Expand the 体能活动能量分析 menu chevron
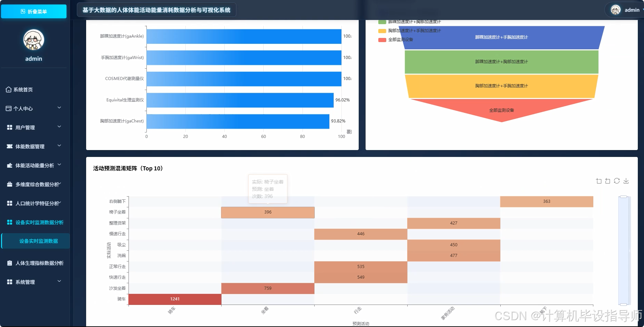 click(x=59, y=165)
